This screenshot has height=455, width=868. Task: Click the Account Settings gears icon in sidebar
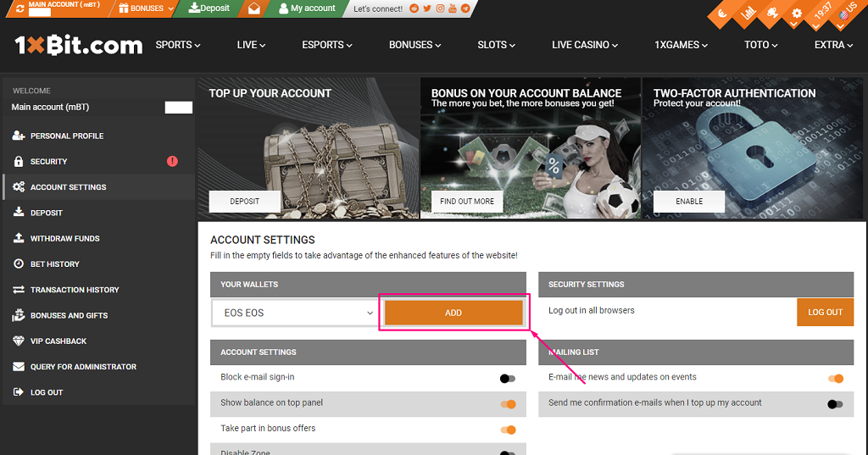point(19,186)
